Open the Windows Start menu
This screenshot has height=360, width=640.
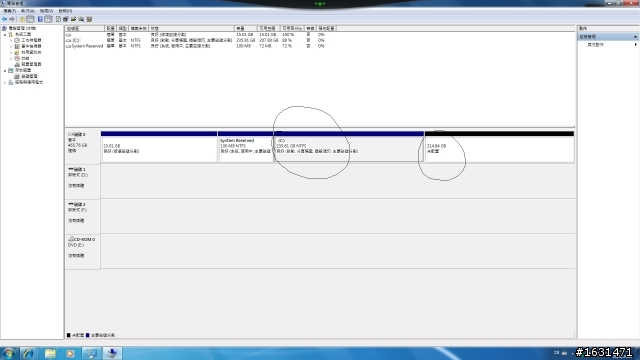9,353
